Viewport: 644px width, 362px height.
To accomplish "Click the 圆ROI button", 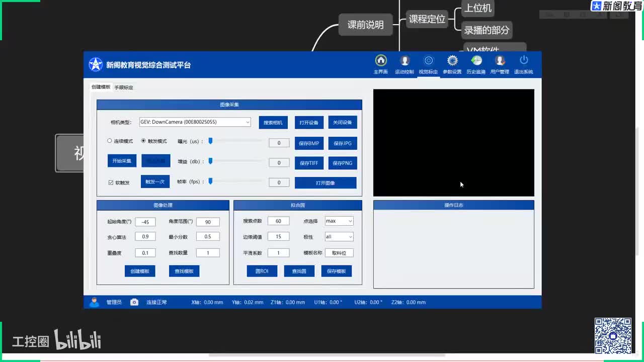I will [x=262, y=271].
